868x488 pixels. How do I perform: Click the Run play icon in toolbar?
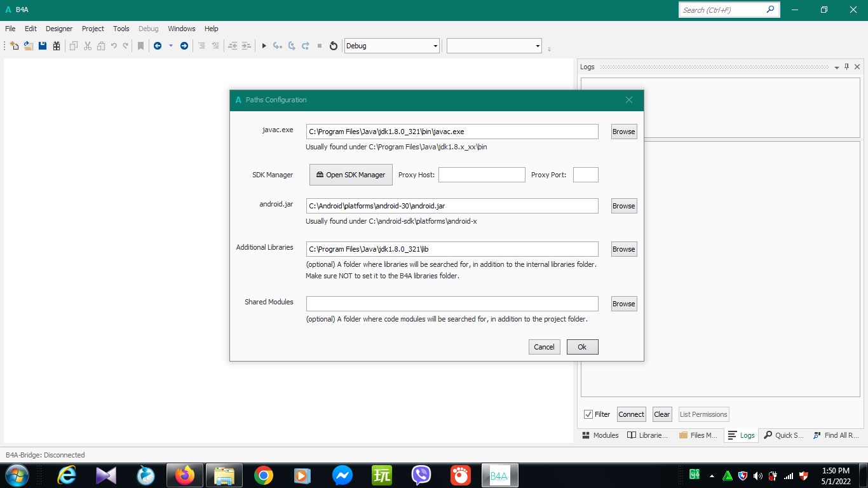[x=264, y=46]
